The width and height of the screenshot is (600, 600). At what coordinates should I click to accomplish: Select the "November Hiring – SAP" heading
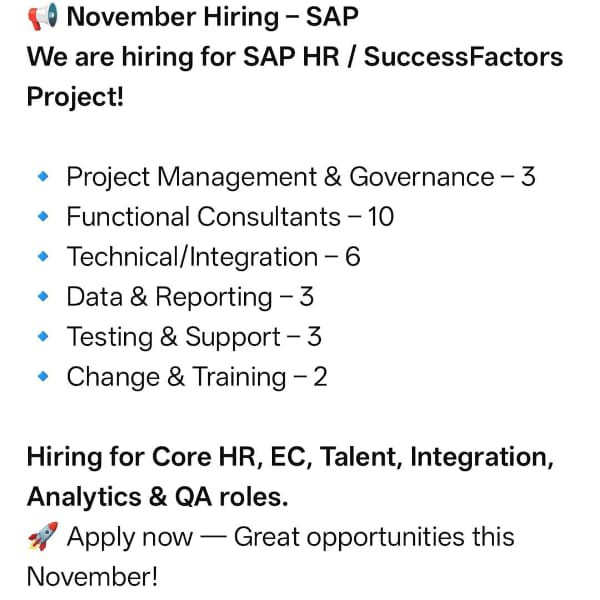(x=212, y=17)
